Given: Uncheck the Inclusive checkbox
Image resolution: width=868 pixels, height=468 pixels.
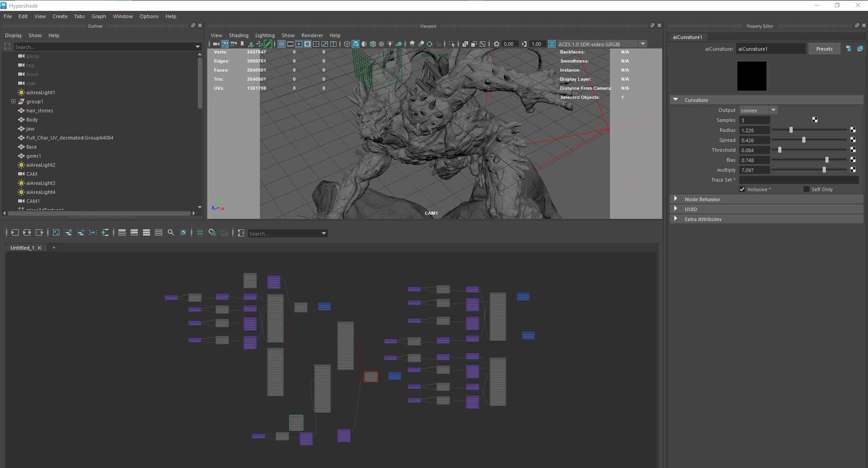Looking at the screenshot, I should point(742,189).
